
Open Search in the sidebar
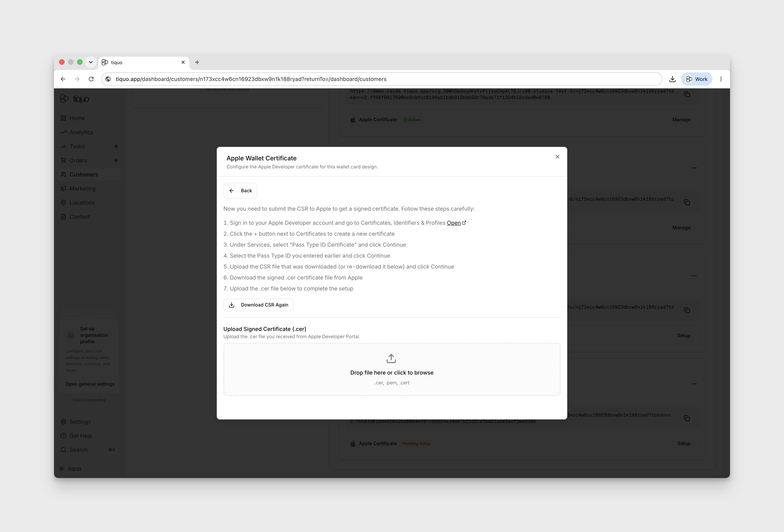tap(89, 450)
